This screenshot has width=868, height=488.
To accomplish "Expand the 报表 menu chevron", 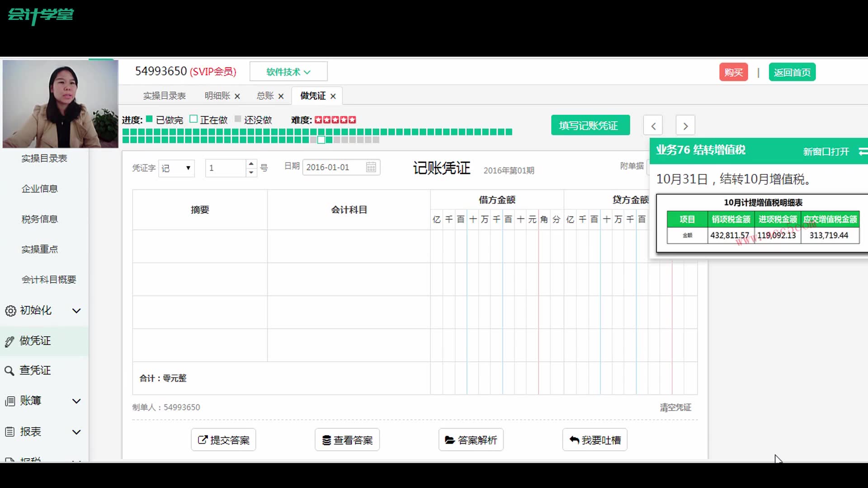I will click(76, 432).
